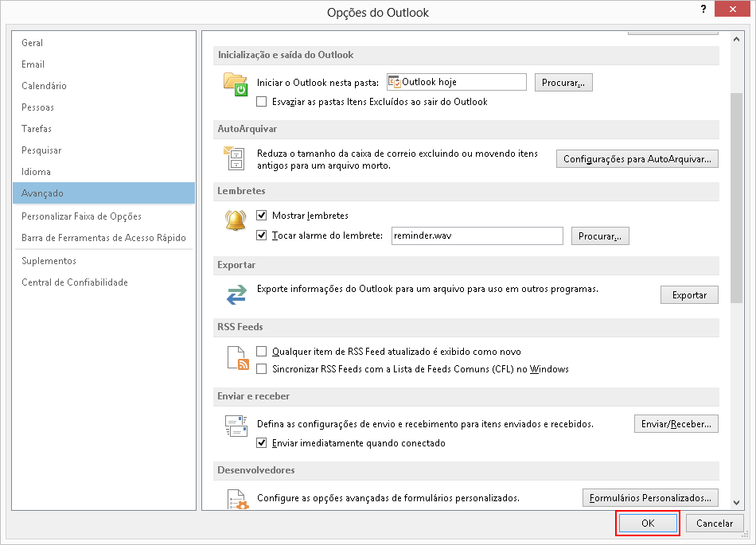Click the Enviar e receber envelopes icon
Image resolution: width=756 pixels, height=545 pixels.
[x=236, y=428]
